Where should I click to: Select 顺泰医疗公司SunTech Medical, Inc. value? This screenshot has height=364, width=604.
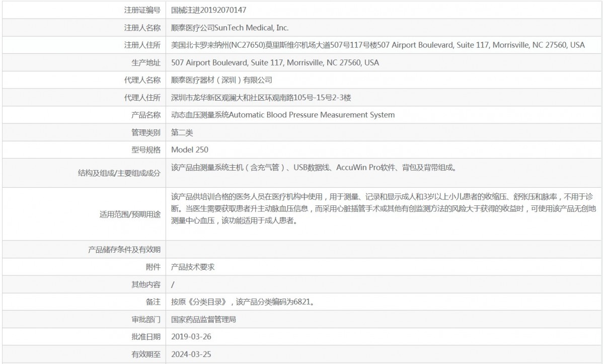click(230, 28)
